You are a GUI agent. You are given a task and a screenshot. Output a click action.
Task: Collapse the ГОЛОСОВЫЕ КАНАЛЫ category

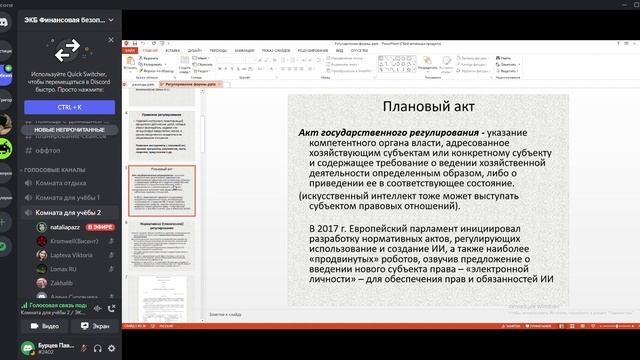tap(54, 170)
